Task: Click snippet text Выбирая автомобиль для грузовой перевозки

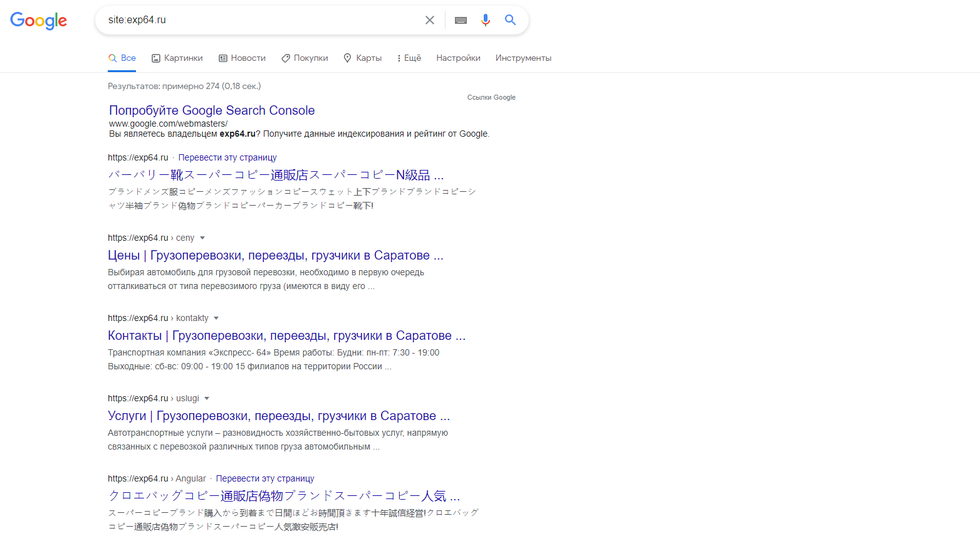Action: point(202,272)
